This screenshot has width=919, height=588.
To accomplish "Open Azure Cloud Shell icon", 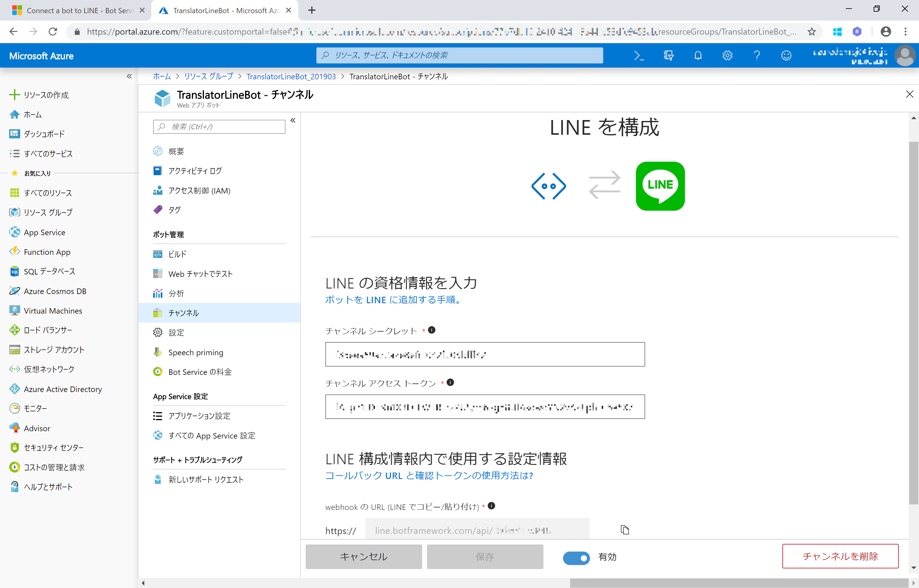I will click(x=639, y=56).
